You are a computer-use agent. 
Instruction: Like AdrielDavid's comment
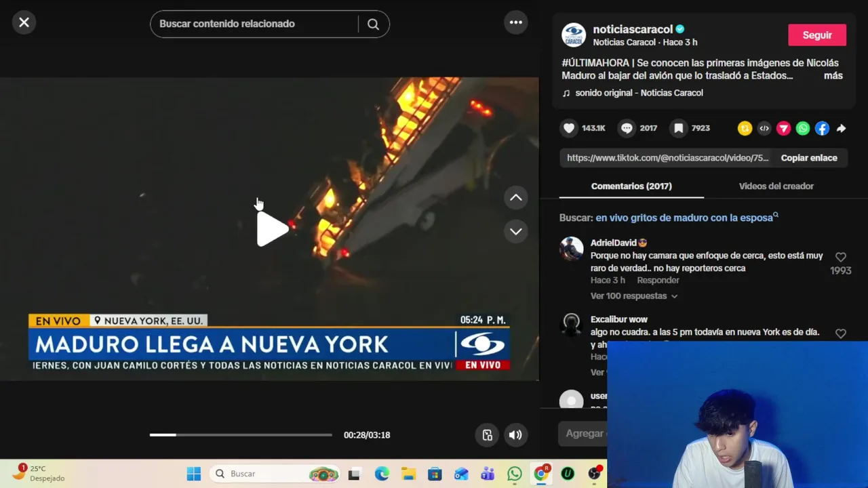[841, 257]
